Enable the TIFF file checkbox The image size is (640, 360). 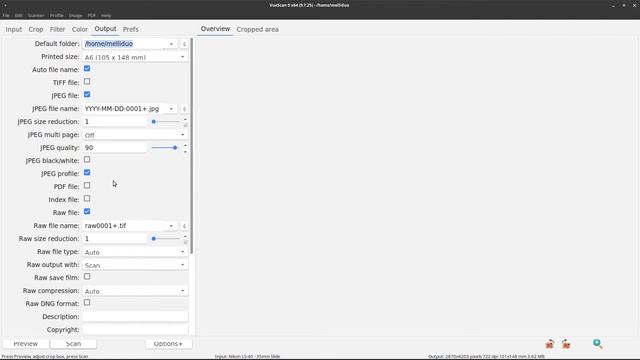(87, 82)
